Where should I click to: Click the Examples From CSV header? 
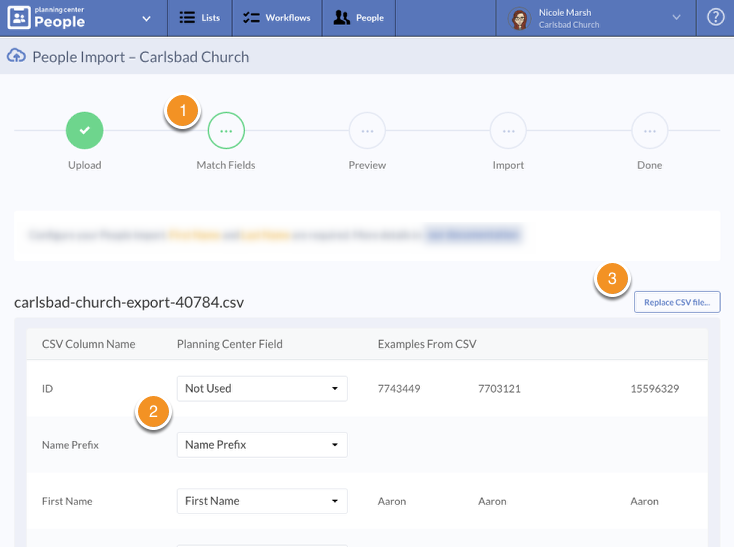tap(427, 344)
